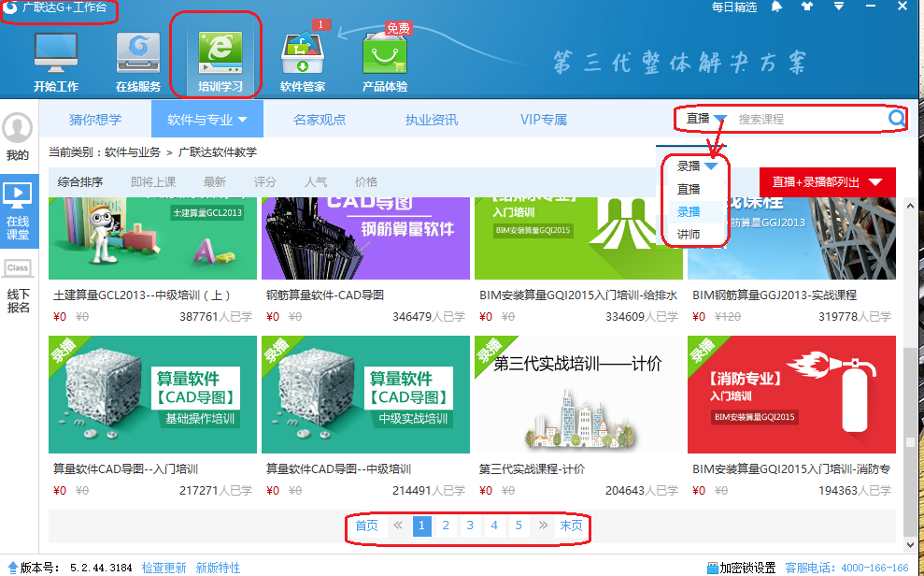Viewport: 924px width, 576px height.
Task: Switch to the 名家观点 tab
Action: tap(319, 120)
